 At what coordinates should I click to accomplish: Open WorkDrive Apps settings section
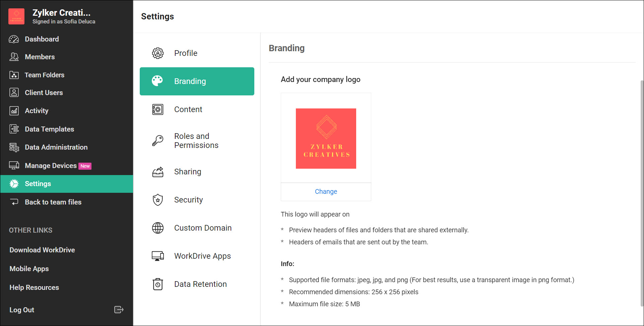click(x=202, y=256)
